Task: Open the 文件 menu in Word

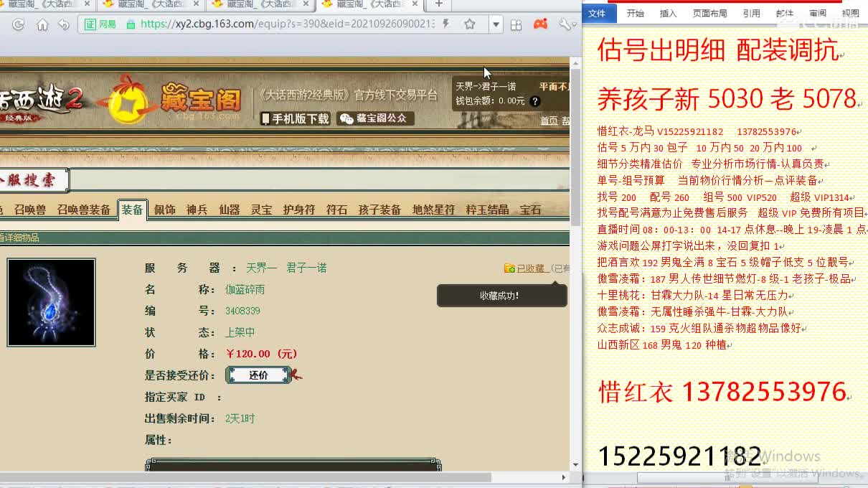Action: [x=597, y=13]
